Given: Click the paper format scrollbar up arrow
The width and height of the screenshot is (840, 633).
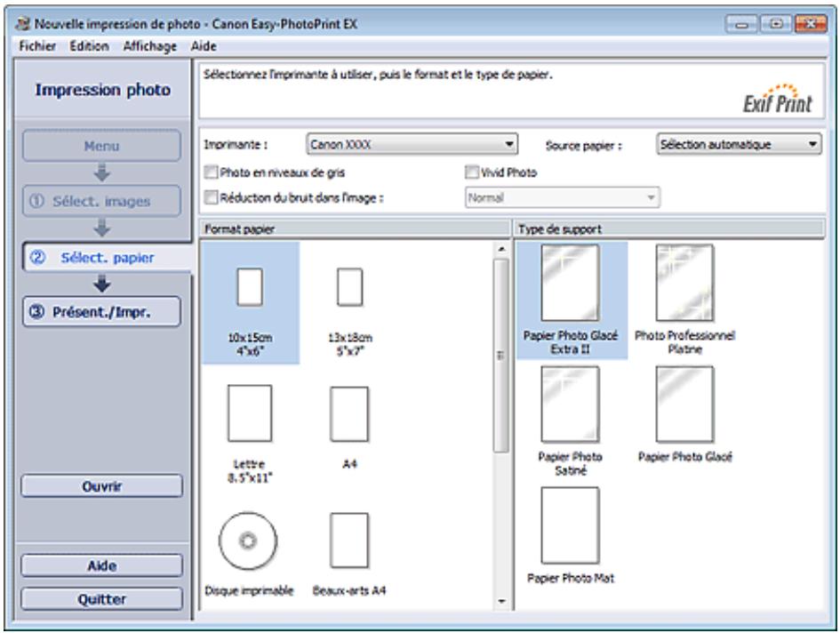Looking at the screenshot, I should point(501,249).
